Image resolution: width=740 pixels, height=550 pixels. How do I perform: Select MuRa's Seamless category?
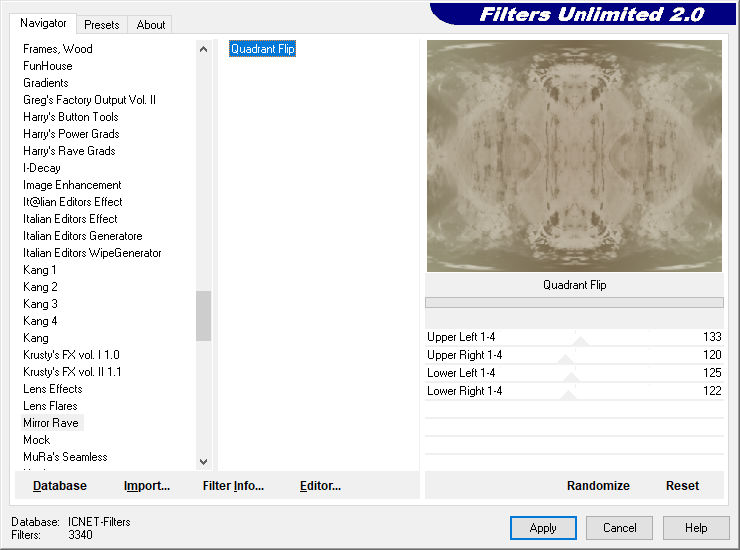tap(65, 457)
